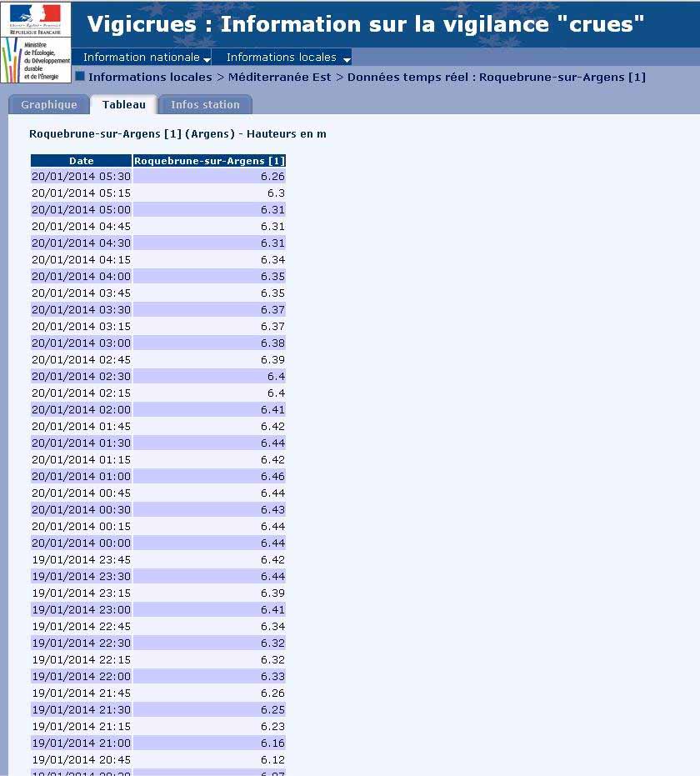The width and height of the screenshot is (700, 776).
Task: Select the date cell 19/01/2014 20:45
Action: click(x=81, y=759)
